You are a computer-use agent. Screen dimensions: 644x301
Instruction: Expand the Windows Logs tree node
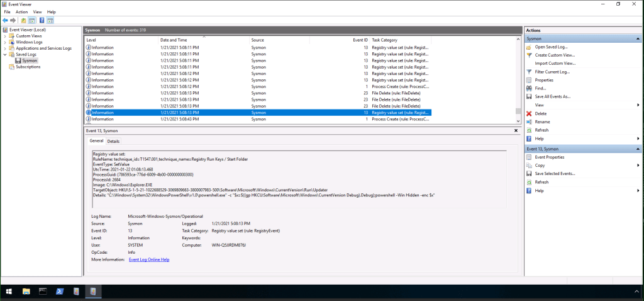point(5,42)
